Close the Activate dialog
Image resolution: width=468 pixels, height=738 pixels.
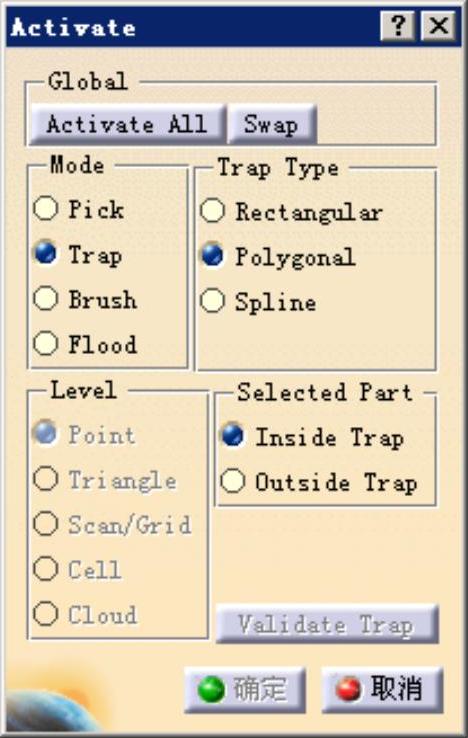tap(438, 25)
